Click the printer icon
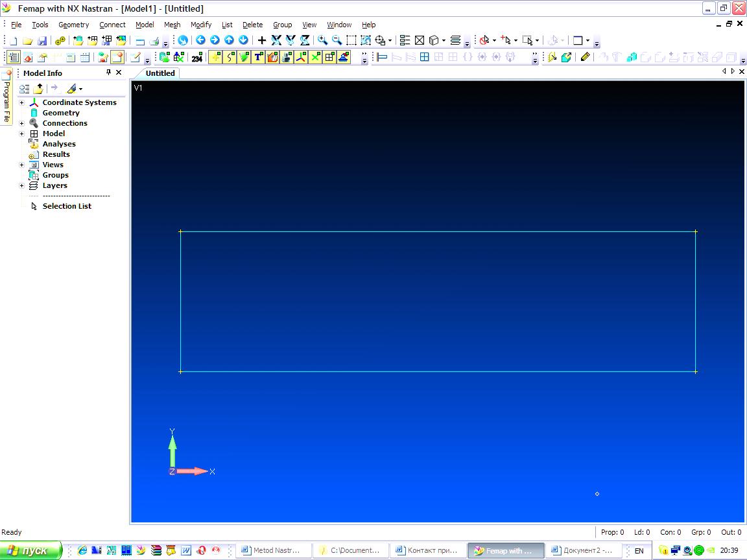The width and height of the screenshot is (747, 560). point(154,40)
